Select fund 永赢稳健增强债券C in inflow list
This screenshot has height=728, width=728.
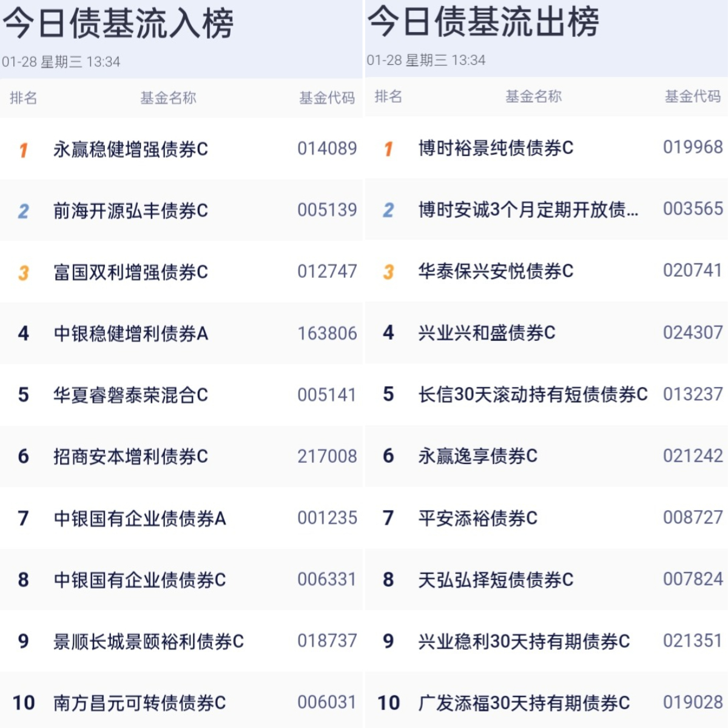click(x=130, y=149)
